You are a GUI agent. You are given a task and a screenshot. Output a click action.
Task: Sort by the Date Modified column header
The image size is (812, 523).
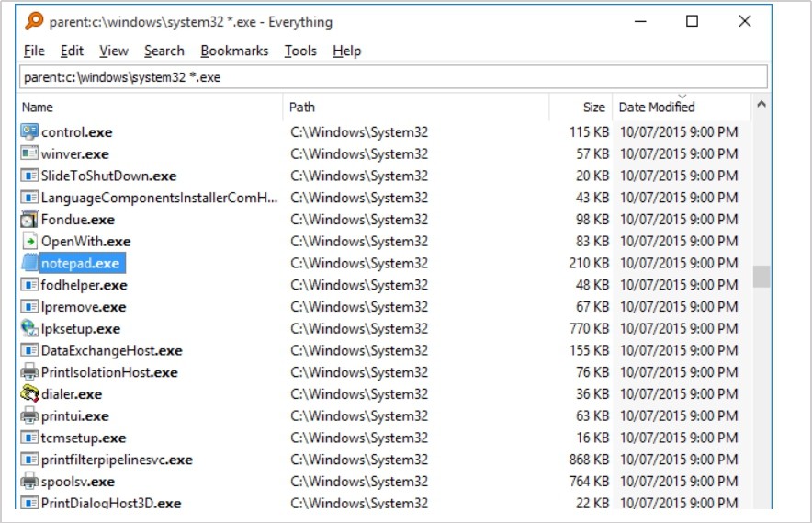tap(682, 107)
